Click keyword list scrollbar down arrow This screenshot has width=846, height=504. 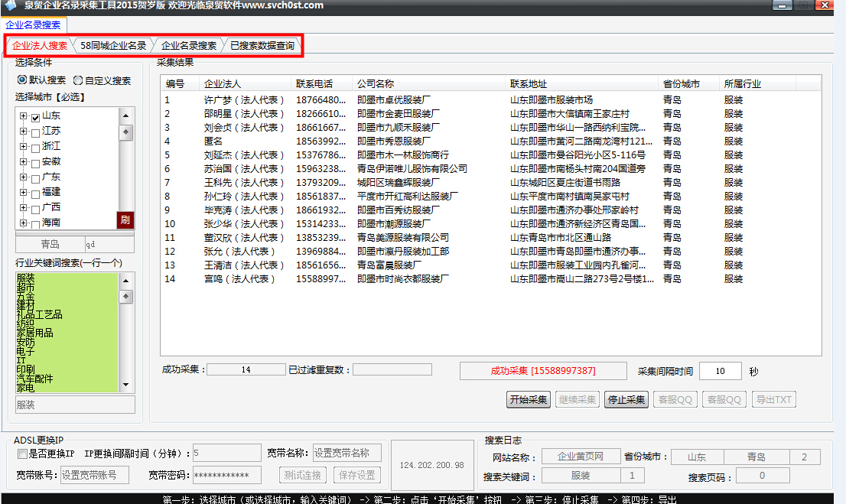pos(125,385)
